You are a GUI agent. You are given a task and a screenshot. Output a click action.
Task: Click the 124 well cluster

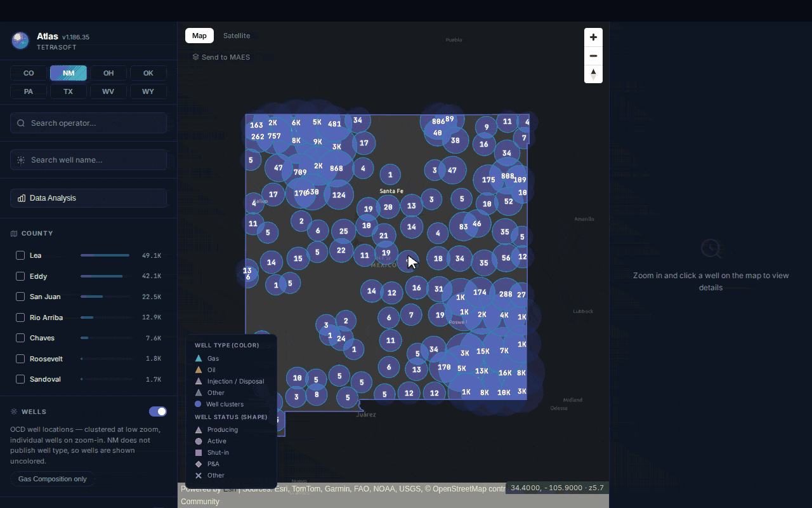click(339, 195)
